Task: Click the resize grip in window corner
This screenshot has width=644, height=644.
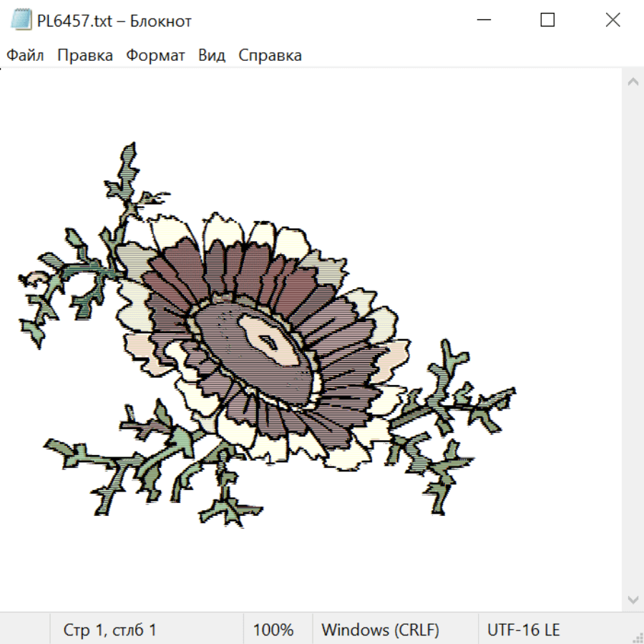Action: point(636,636)
